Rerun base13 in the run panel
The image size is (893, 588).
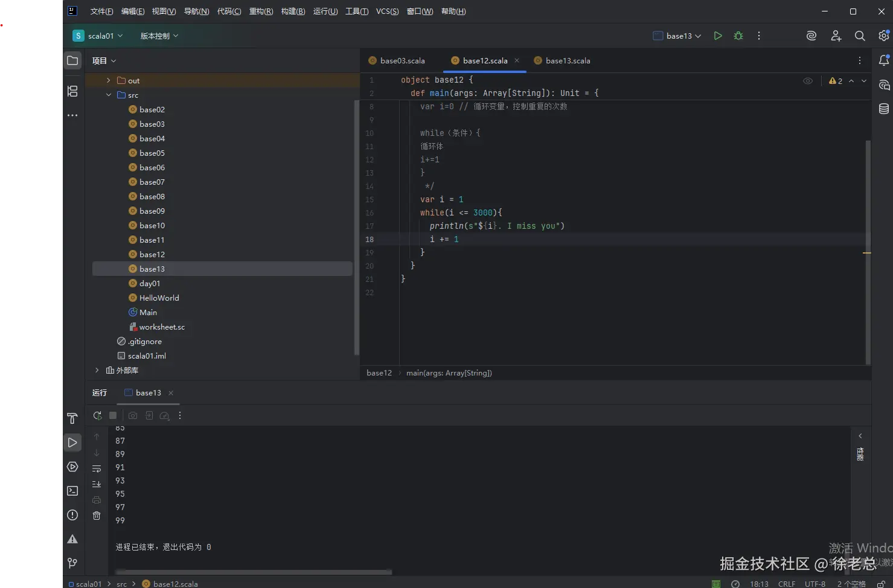point(97,415)
